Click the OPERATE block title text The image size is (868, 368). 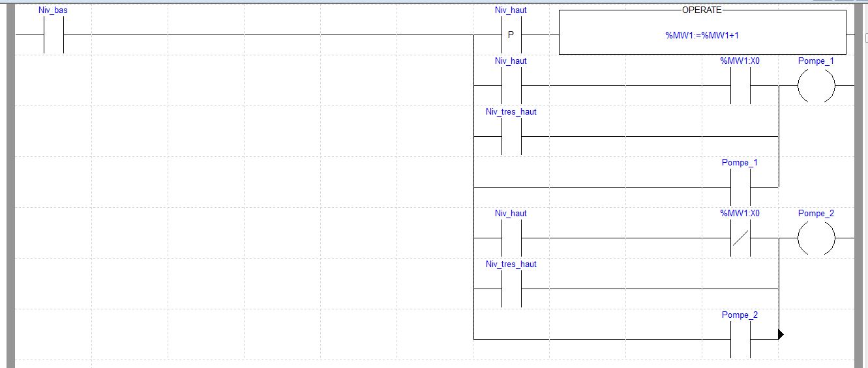(x=702, y=9)
